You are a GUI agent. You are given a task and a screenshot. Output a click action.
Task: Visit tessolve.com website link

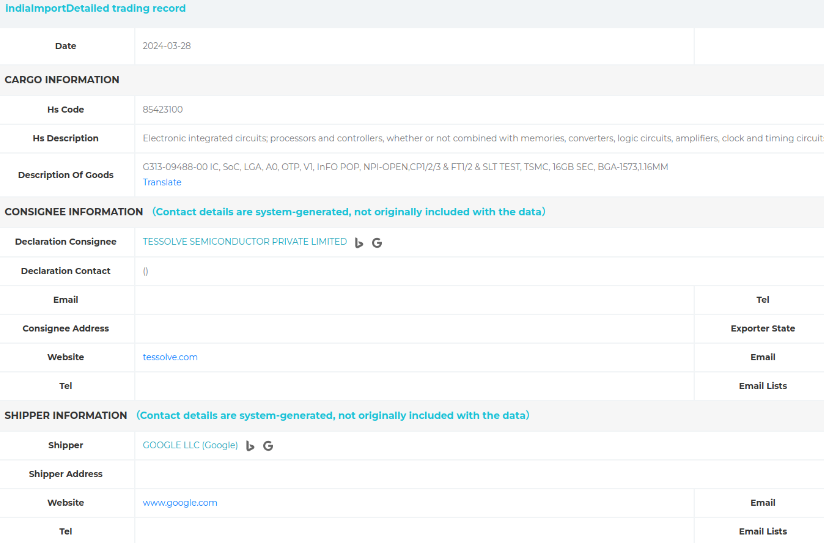(x=170, y=357)
